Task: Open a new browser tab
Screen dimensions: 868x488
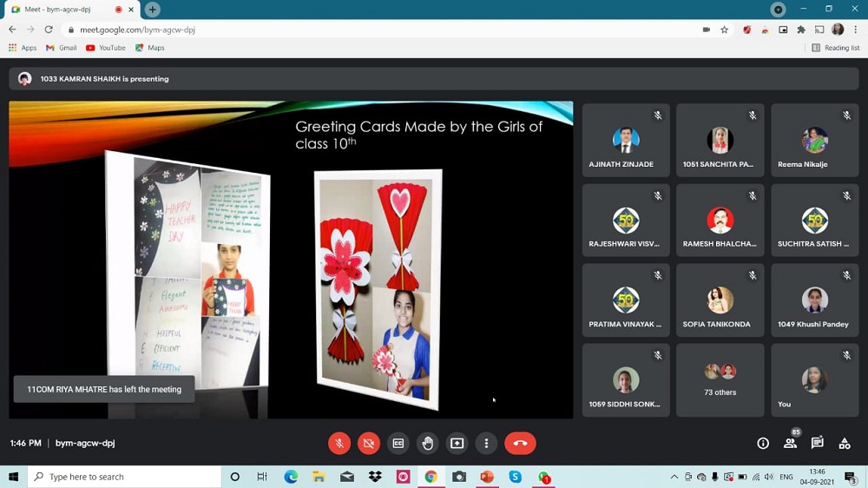Action: click(x=152, y=10)
